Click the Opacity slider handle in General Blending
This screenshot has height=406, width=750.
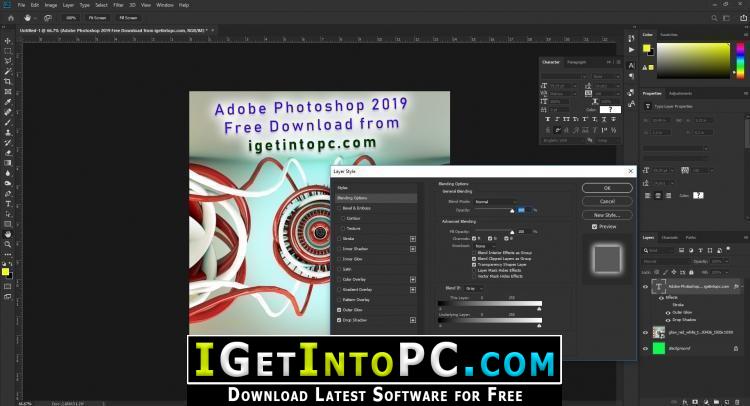click(512, 211)
